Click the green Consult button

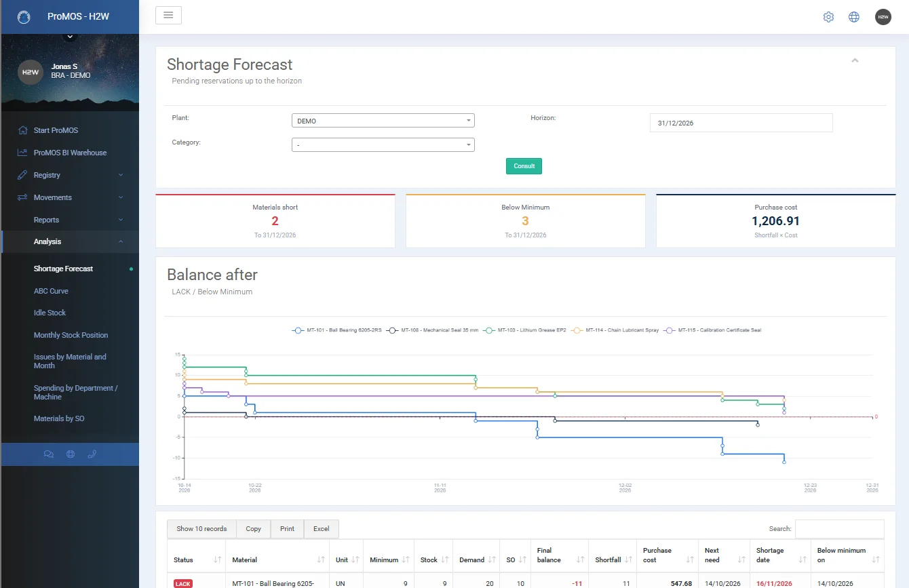coord(524,166)
